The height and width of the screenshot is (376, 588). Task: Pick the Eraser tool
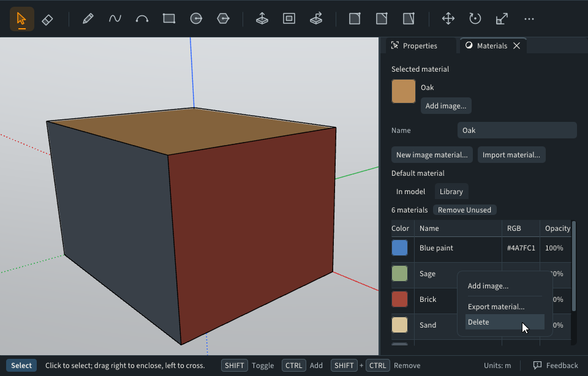pyautogui.click(x=48, y=19)
